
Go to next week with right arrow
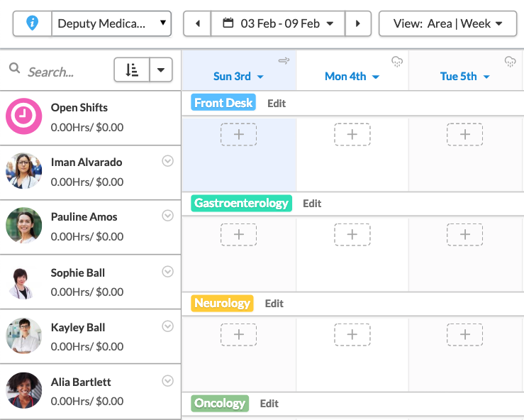click(x=358, y=23)
